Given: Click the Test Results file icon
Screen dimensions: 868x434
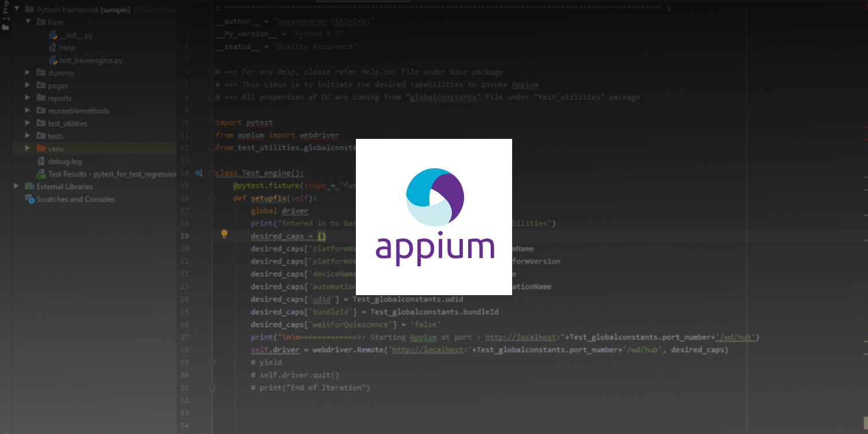Looking at the screenshot, I should pyautogui.click(x=41, y=174).
